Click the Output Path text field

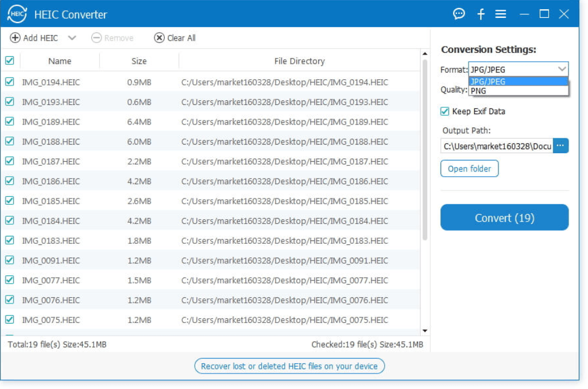(x=497, y=146)
